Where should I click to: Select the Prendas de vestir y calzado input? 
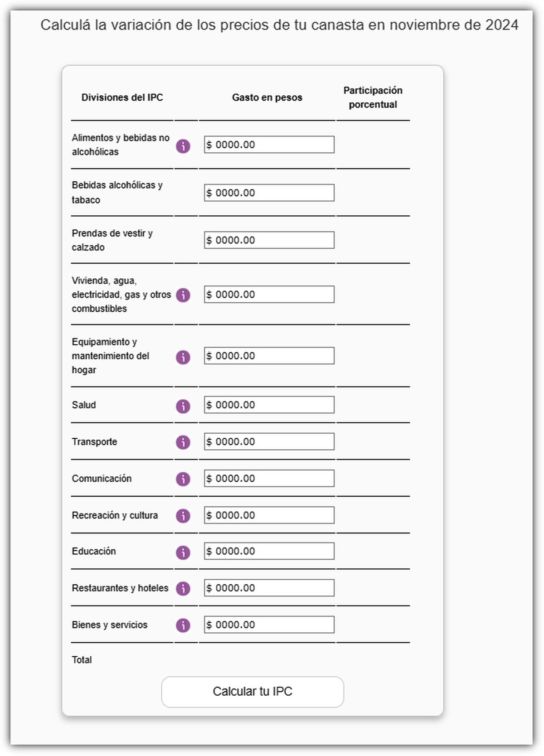[x=269, y=240]
